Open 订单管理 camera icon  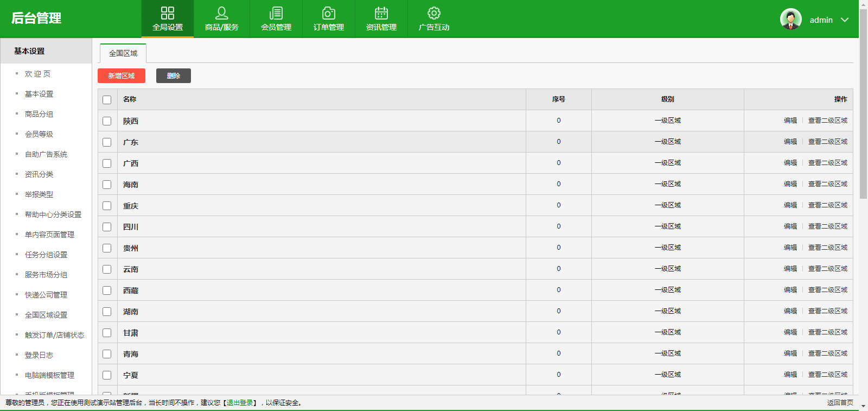coord(329,13)
